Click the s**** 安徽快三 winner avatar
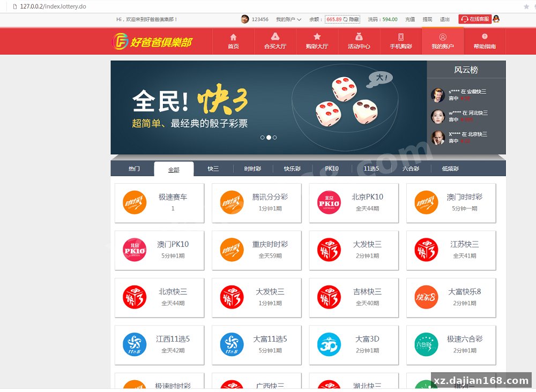 437,95
